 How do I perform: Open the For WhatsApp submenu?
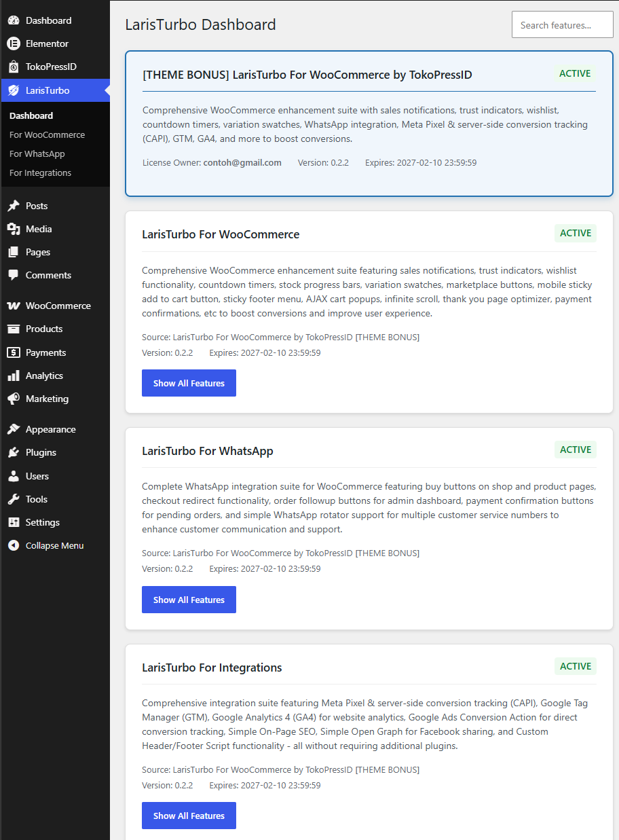pyautogui.click(x=37, y=153)
